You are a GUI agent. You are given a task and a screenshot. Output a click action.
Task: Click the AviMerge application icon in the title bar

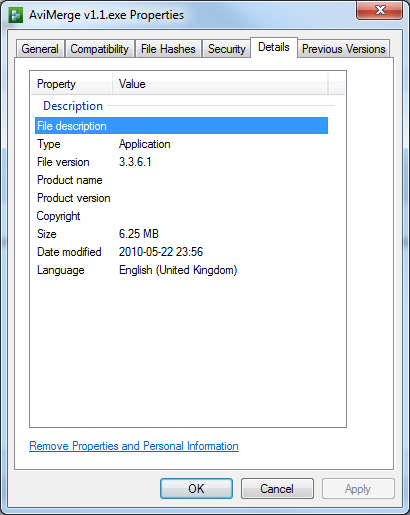pyautogui.click(x=15, y=15)
